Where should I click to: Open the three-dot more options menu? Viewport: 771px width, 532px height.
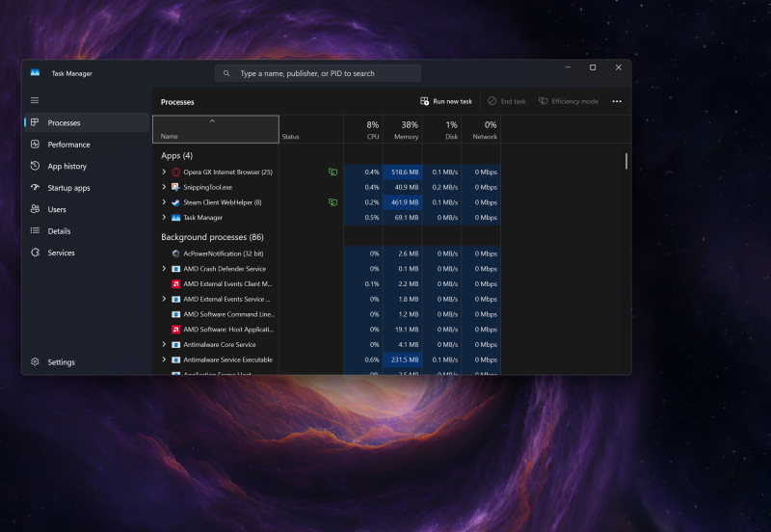[617, 101]
